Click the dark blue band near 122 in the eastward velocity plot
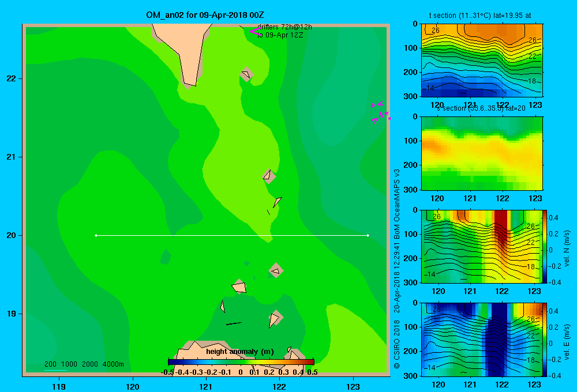Image resolution: width=577 pixels, height=392 pixels. (498, 340)
